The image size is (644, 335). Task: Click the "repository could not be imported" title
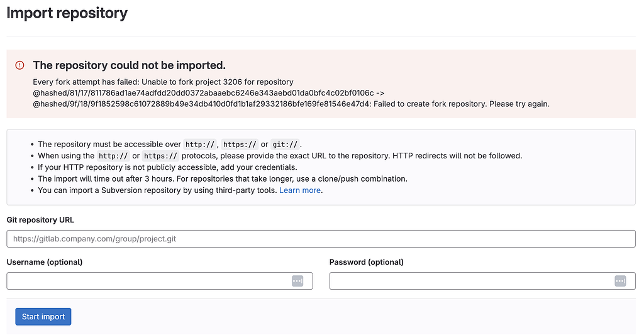(x=129, y=65)
